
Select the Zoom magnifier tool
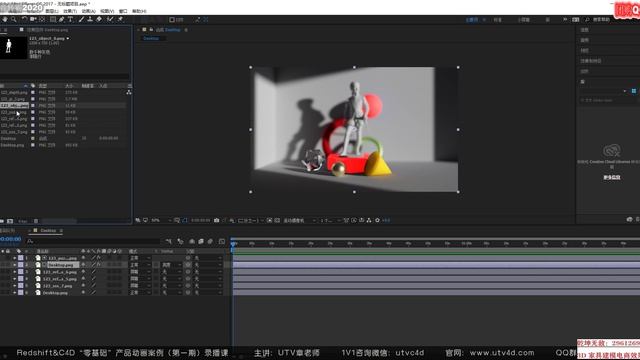(14, 19)
